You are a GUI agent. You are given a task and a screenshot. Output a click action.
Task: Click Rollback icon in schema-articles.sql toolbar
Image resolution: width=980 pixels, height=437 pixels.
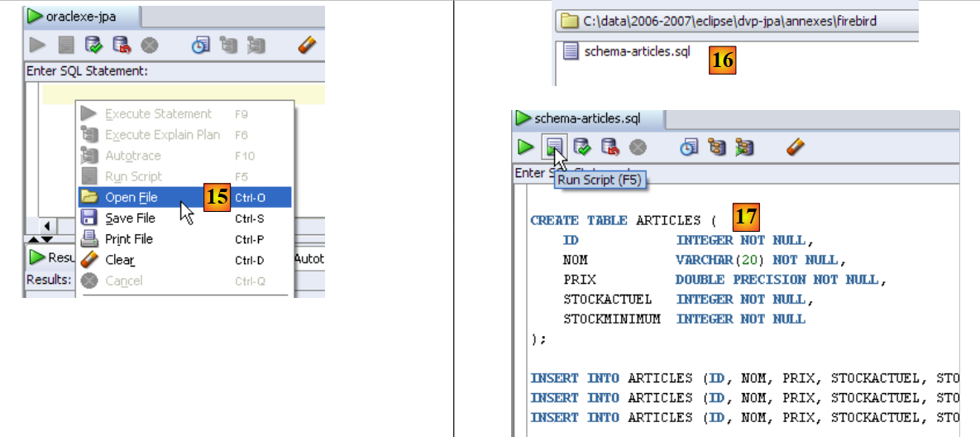click(610, 147)
